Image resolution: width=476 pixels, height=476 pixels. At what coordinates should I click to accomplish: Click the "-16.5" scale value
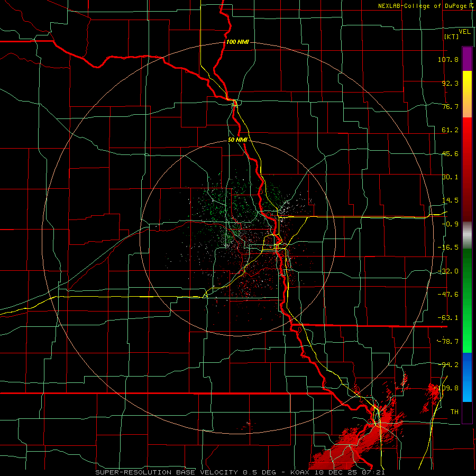pos(448,248)
